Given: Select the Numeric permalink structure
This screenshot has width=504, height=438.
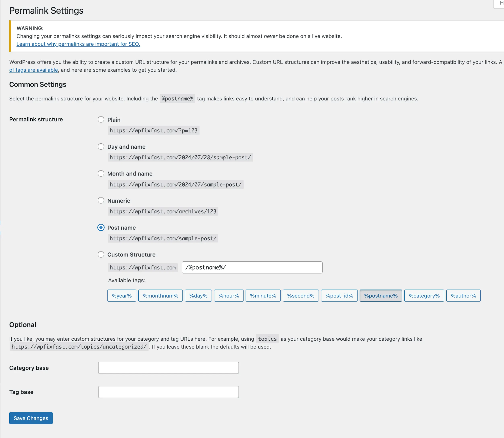Looking at the screenshot, I should tap(100, 200).
